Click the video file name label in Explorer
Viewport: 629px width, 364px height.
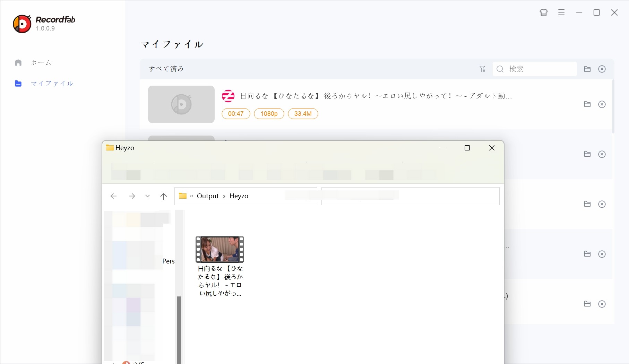(x=220, y=281)
